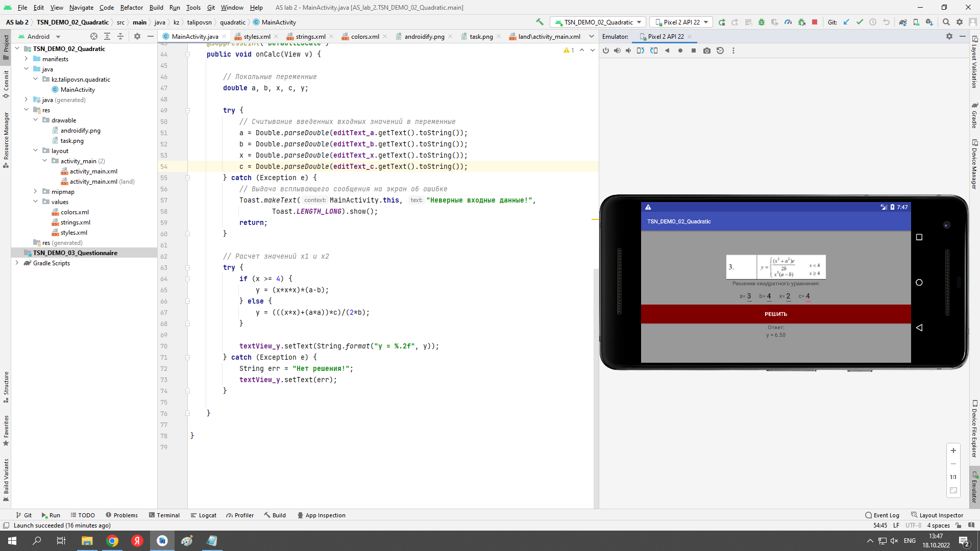Click the Make Project hammer icon

pos(540,22)
